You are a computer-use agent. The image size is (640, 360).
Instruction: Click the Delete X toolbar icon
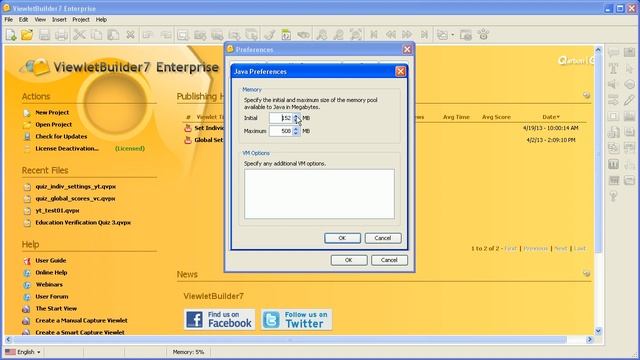(x=130, y=35)
